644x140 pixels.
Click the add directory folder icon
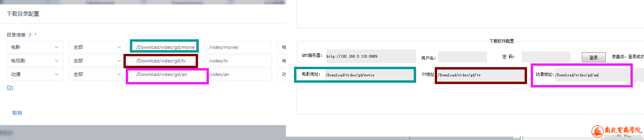coord(10,88)
